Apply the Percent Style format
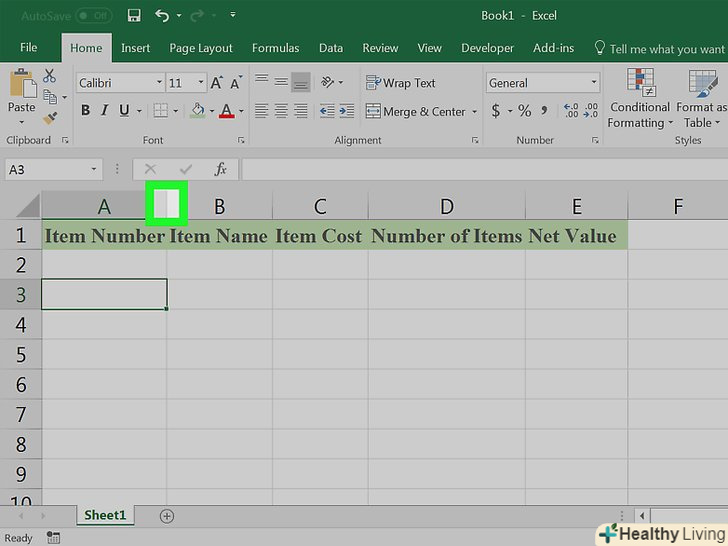Viewport: 728px width, 546px height. [x=525, y=110]
